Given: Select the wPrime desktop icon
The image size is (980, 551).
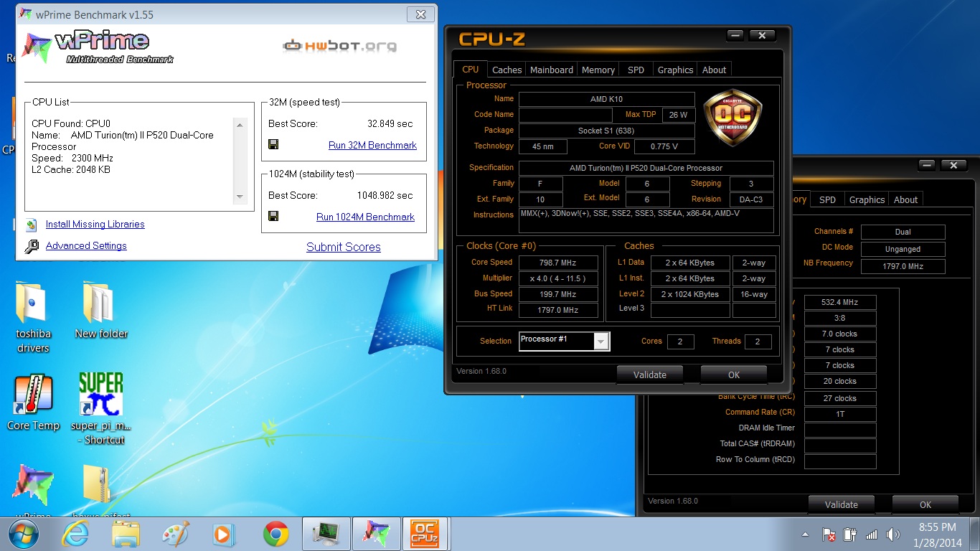Looking at the screenshot, I should [33, 491].
